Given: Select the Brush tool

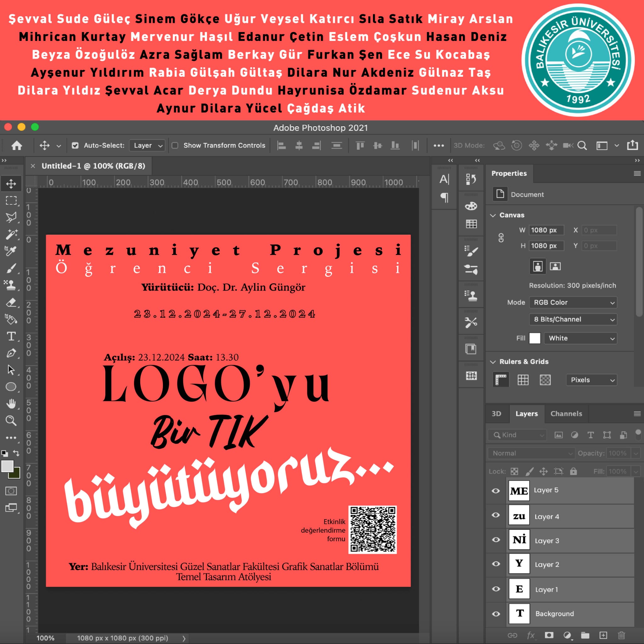Looking at the screenshot, I should tap(11, 268).
